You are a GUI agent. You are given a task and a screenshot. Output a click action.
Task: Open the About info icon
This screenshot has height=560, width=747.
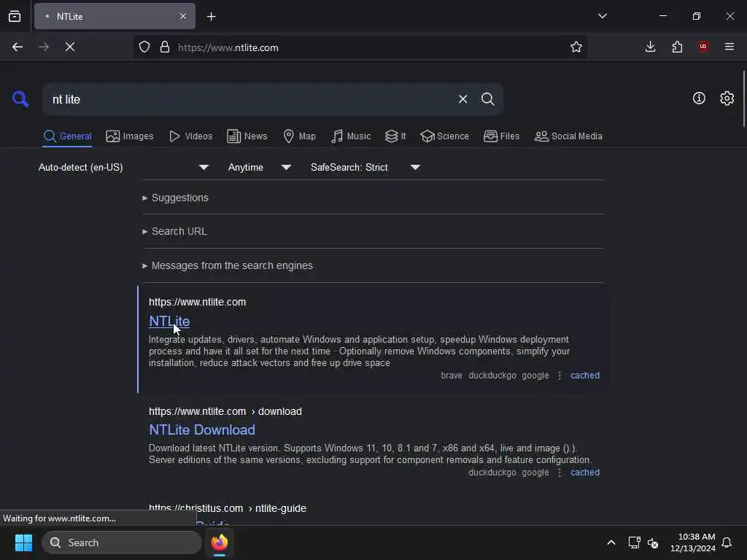tap(699, 98)
